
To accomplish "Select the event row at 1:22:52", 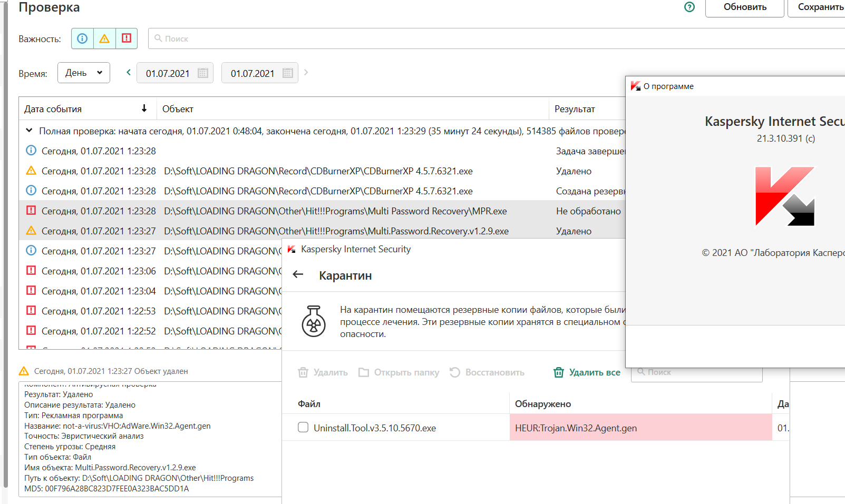I will click(x=151, y=331).
